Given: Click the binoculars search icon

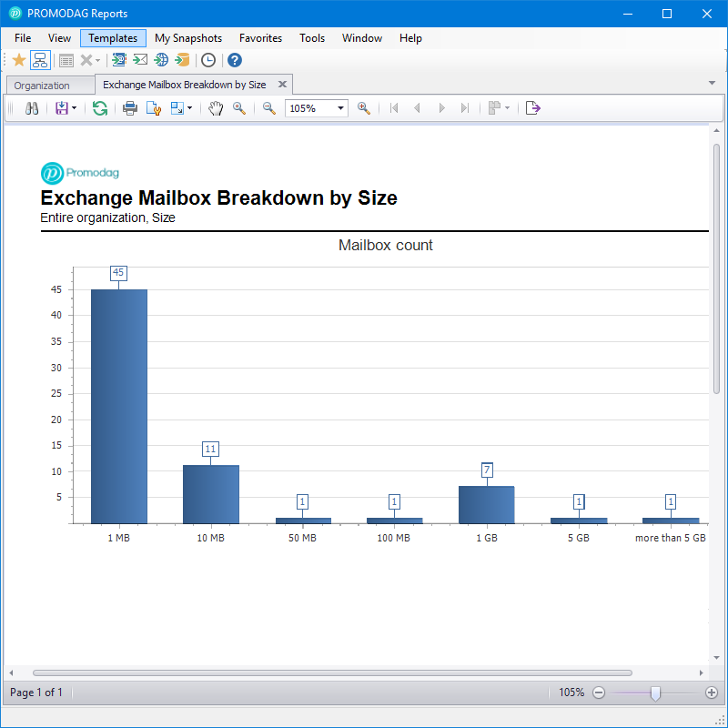Looking at the screenshot, I should point(32,108).
